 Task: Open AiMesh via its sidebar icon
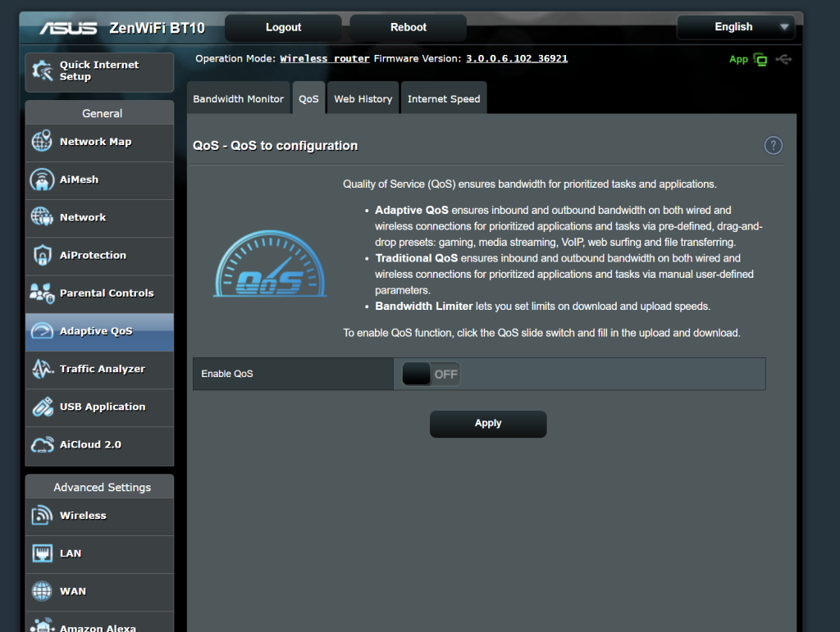[x=42, y=180]
